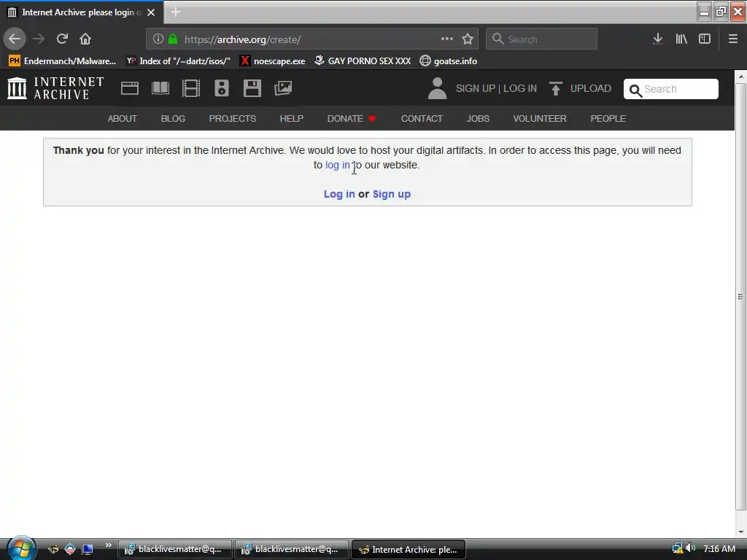Open Index of /~dartz/isos/ bookmark
The width and height of the screenshot is (747, 560).
click(x=178, y=61)
